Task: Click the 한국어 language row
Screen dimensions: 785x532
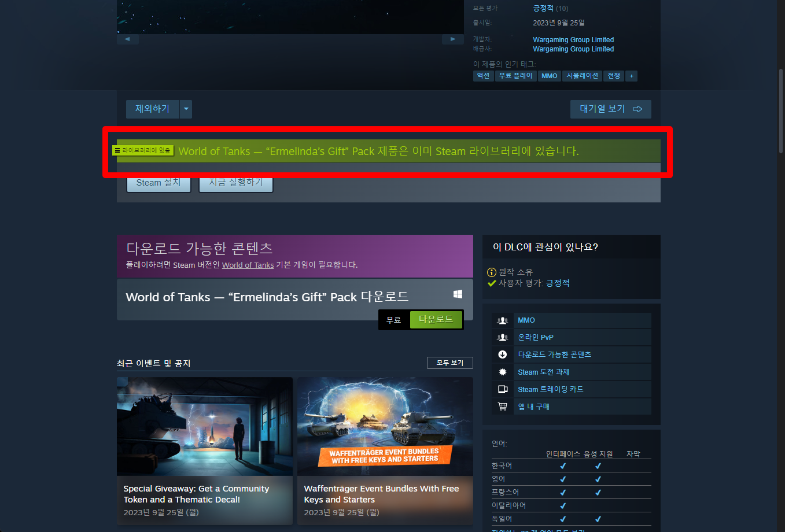Action: (572, 465)
